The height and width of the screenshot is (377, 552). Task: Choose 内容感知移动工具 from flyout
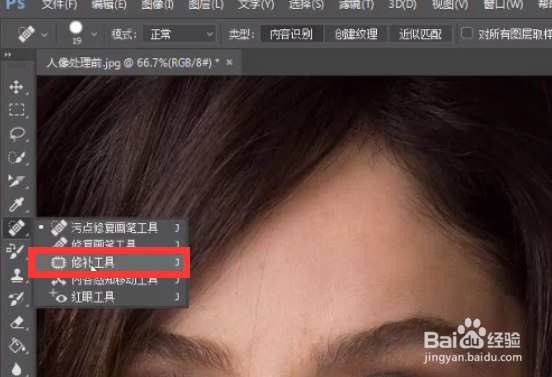click(110, 281)
